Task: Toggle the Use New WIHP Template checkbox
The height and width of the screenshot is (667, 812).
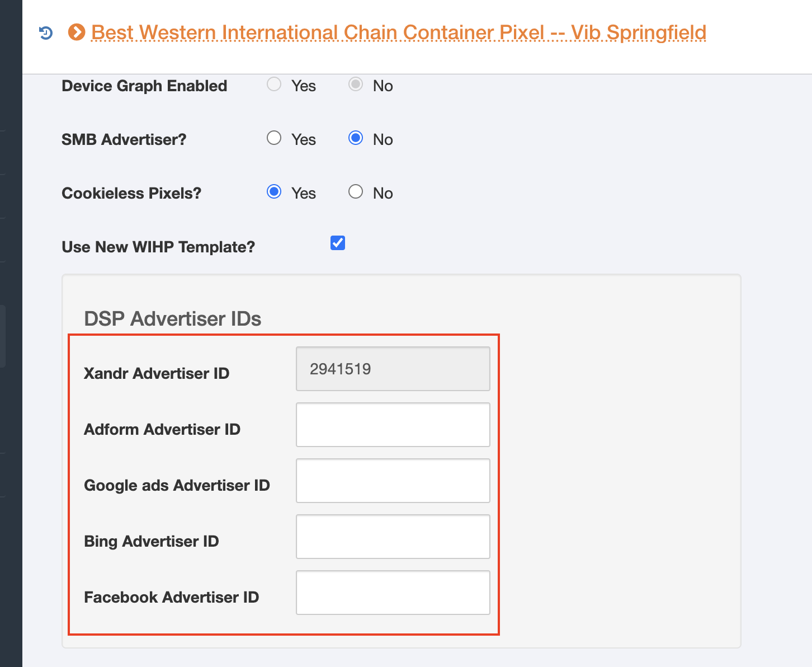Action: pyautogui.click(x=338, y=243)
